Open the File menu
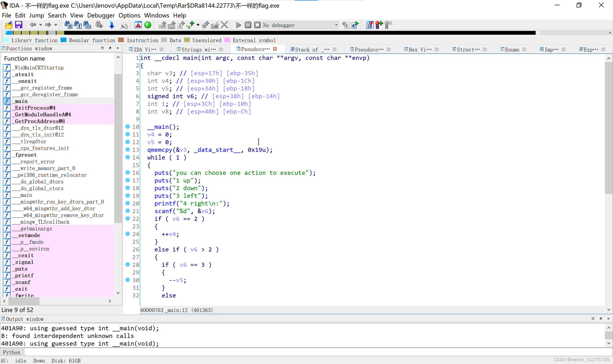 (6, 16)
